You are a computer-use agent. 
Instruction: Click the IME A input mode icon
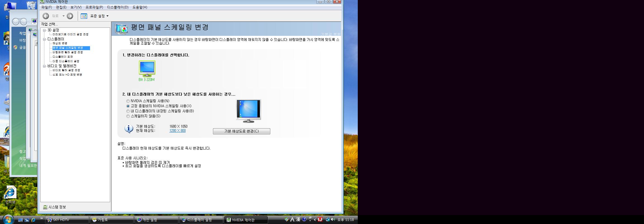[292, 220]
